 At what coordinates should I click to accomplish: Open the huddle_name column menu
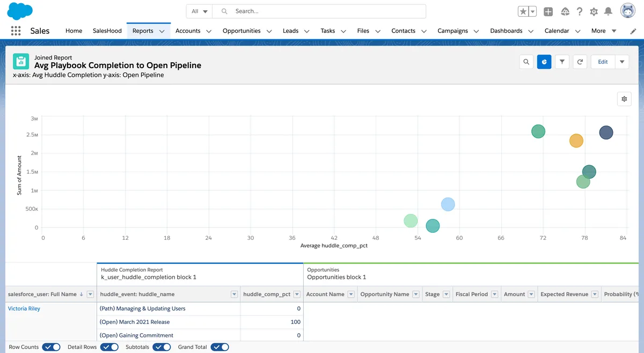234,294
